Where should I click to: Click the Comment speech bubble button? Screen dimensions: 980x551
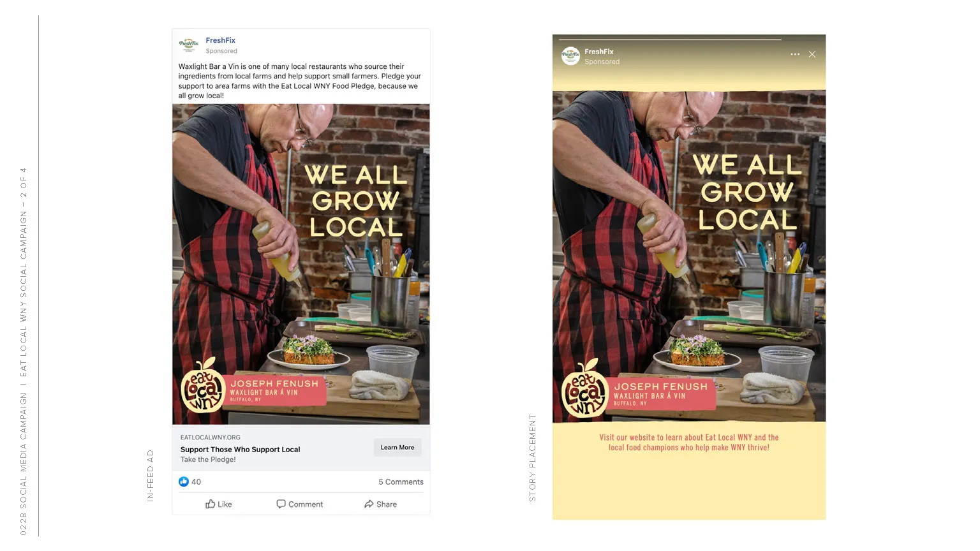[x=299, y=504]
